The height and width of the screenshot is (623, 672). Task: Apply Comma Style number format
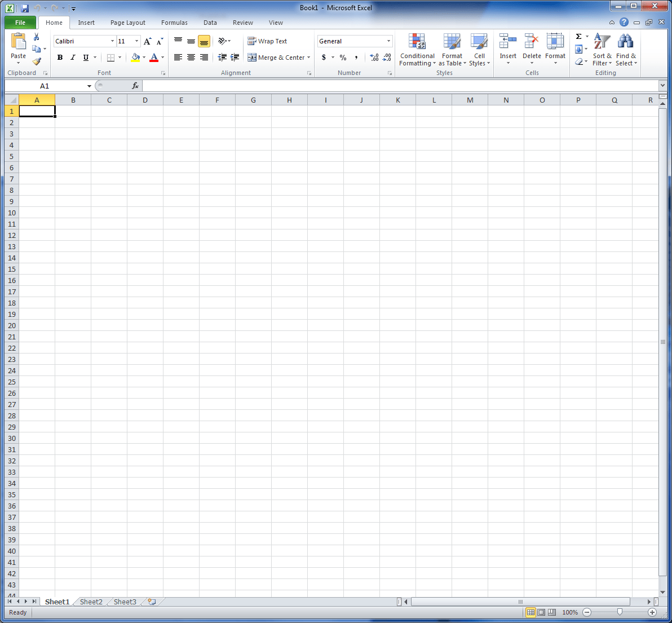tap(356, 58)
